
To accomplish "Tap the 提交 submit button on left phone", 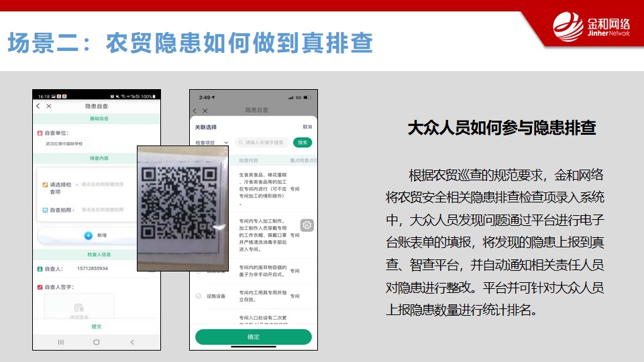I will [97, 326].
